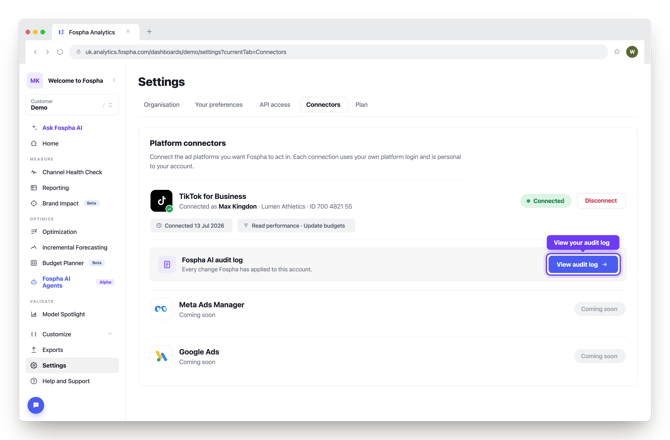670x440 pixels.
Task: Click the View audit log button
Action: click(x=583, y=264)
